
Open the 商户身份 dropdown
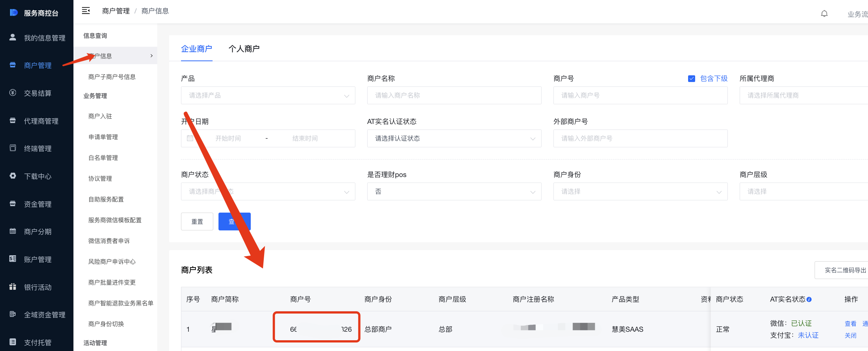tap(641, 191)
